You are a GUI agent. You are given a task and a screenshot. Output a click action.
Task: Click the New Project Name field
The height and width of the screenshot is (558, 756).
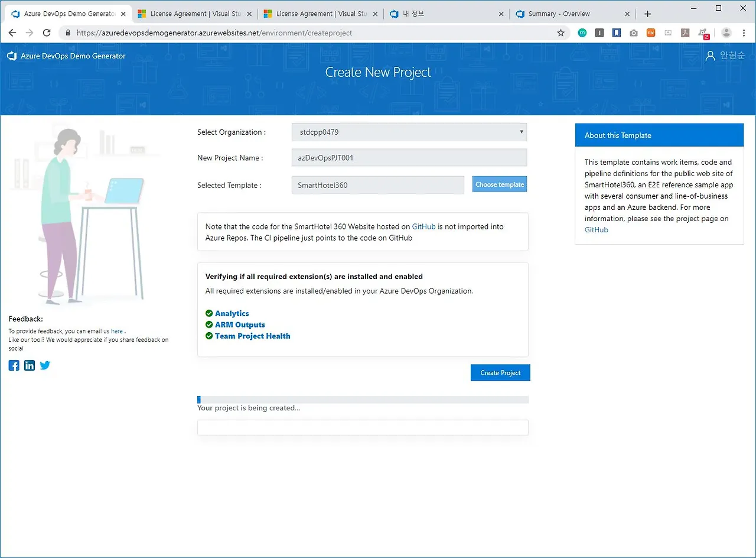click(409, 158)
